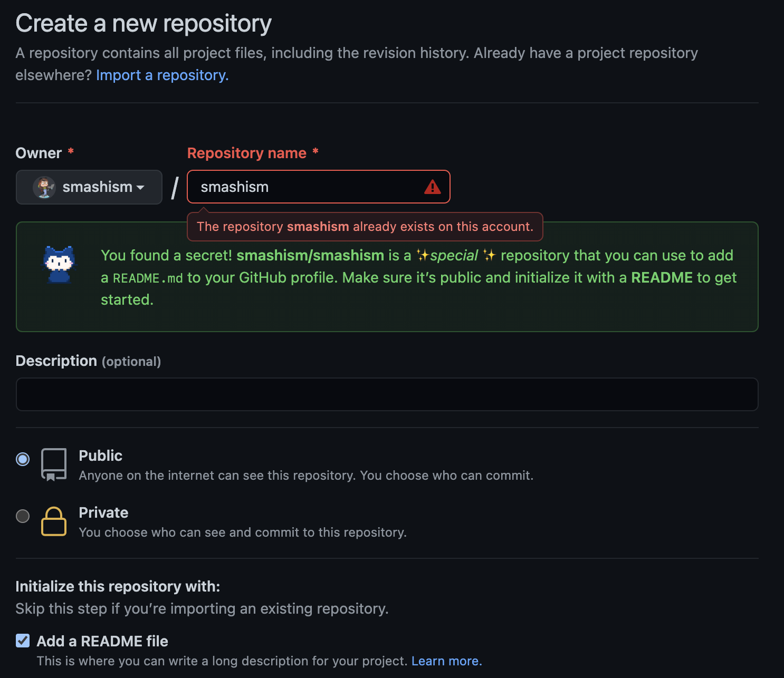
Task: Click the smashism owner avatar icon
Action: [44, 187]
